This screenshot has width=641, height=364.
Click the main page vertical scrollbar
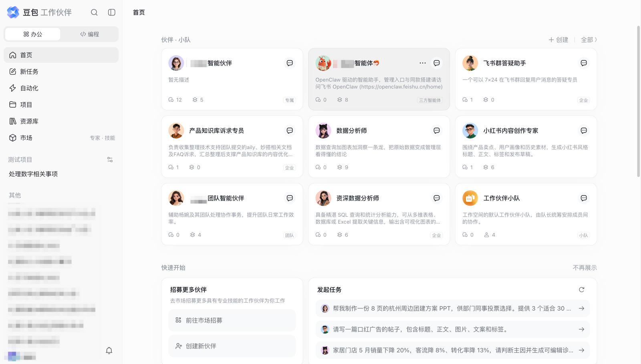pos(639,101)
